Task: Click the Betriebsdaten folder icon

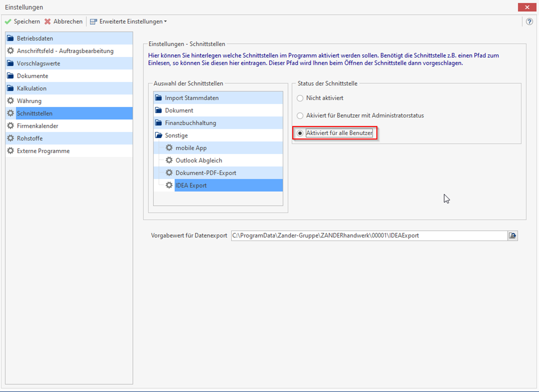Action: tap(11, 38)
